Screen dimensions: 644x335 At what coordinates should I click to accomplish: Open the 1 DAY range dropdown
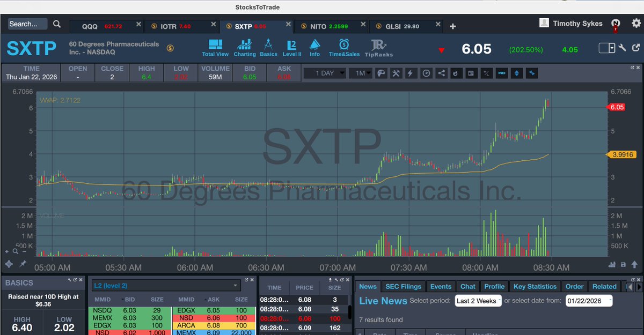click(325, 73)
